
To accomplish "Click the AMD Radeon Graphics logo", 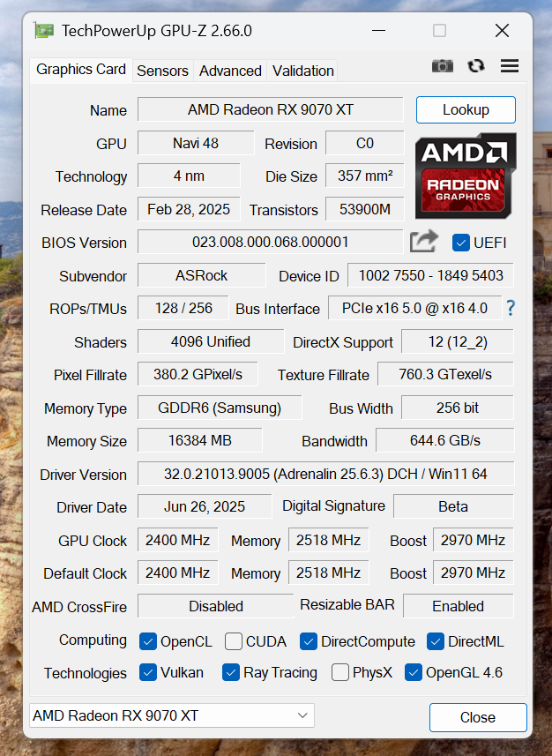I will point(466,176).
